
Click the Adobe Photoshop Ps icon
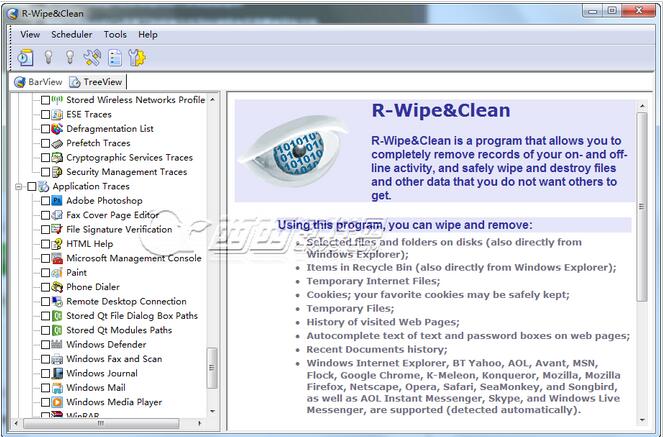[57, 200]
